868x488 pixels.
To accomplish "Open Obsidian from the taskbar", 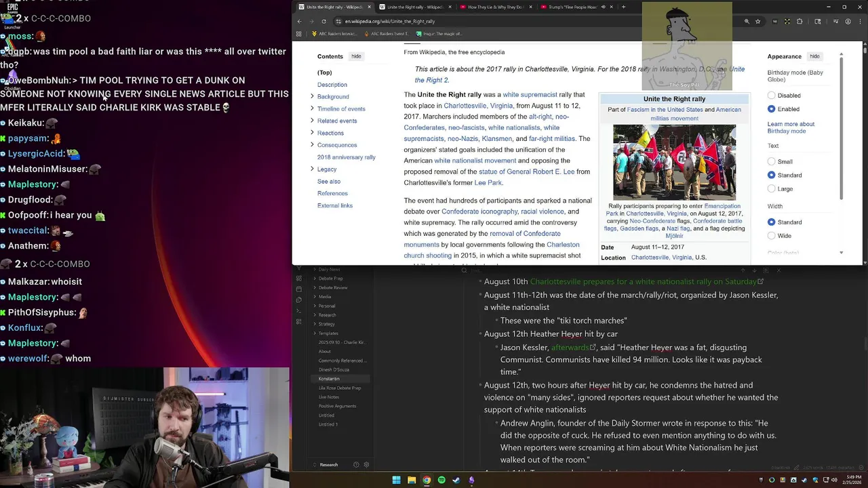I will pyautogui.click(x=471, y=480).
